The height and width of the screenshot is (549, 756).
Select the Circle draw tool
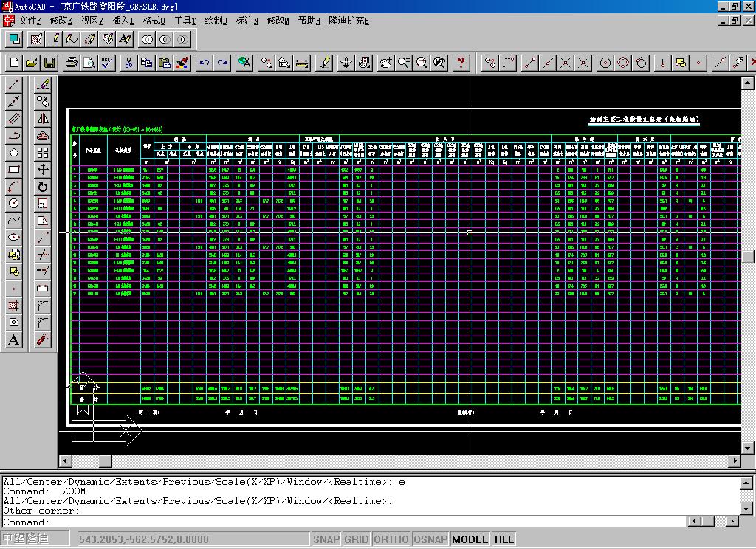[x=14, y=204]
